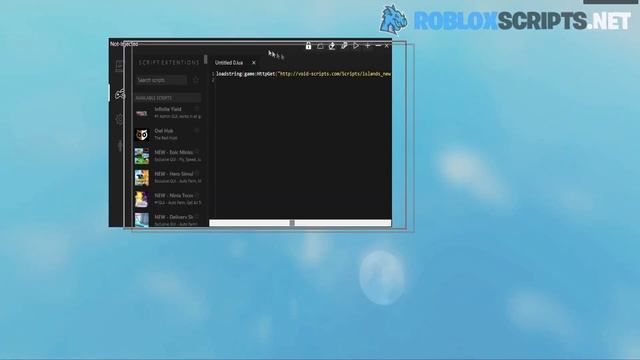Click the lock icon in the title bar
This screenshot has width=640, height=360.
click(308, 46)
